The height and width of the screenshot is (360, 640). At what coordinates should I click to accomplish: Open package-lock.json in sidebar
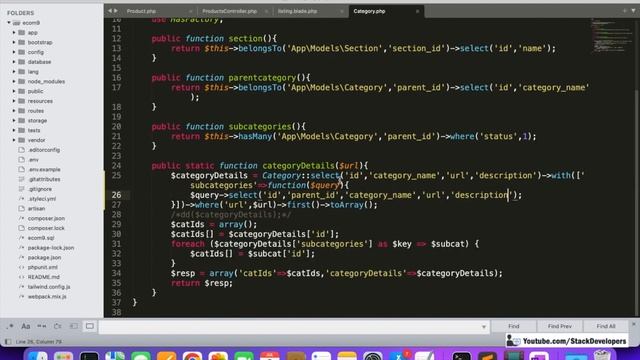(x=51, y=248)
